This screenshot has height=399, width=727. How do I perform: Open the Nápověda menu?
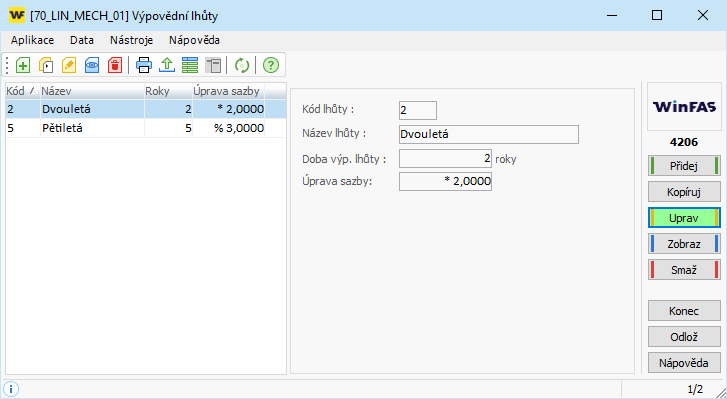(x=194, y=40)
